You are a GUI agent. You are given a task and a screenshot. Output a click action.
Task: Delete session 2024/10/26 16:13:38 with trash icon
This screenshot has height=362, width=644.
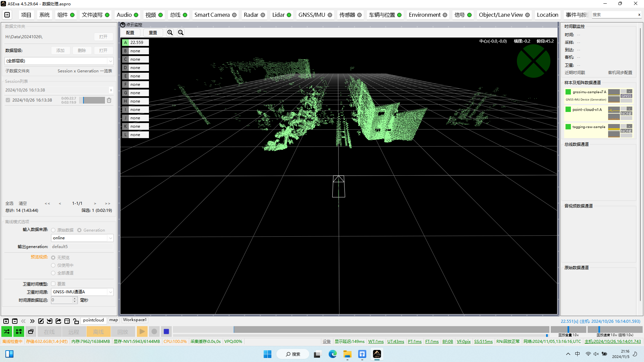[x=109, y=100]
